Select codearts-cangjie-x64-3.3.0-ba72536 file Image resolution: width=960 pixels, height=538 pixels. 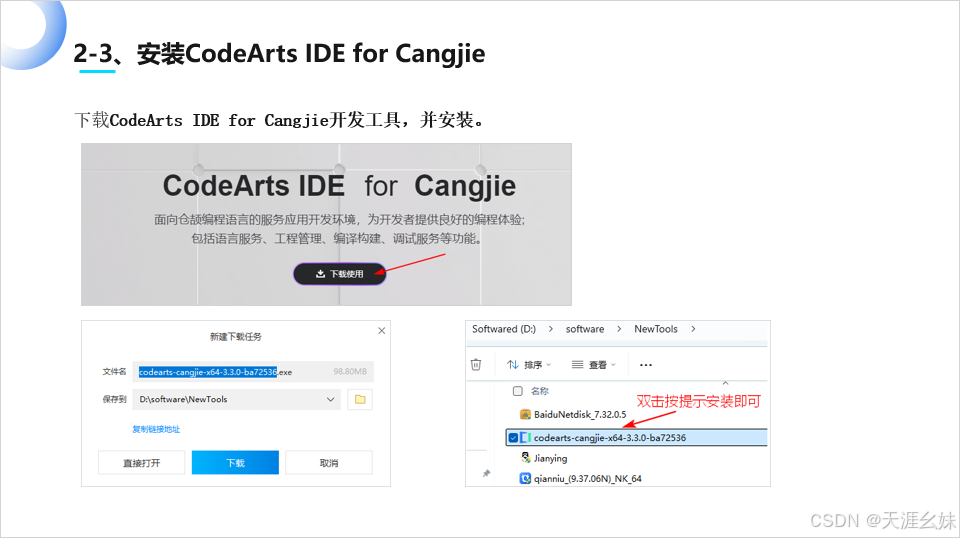point(637,438)
